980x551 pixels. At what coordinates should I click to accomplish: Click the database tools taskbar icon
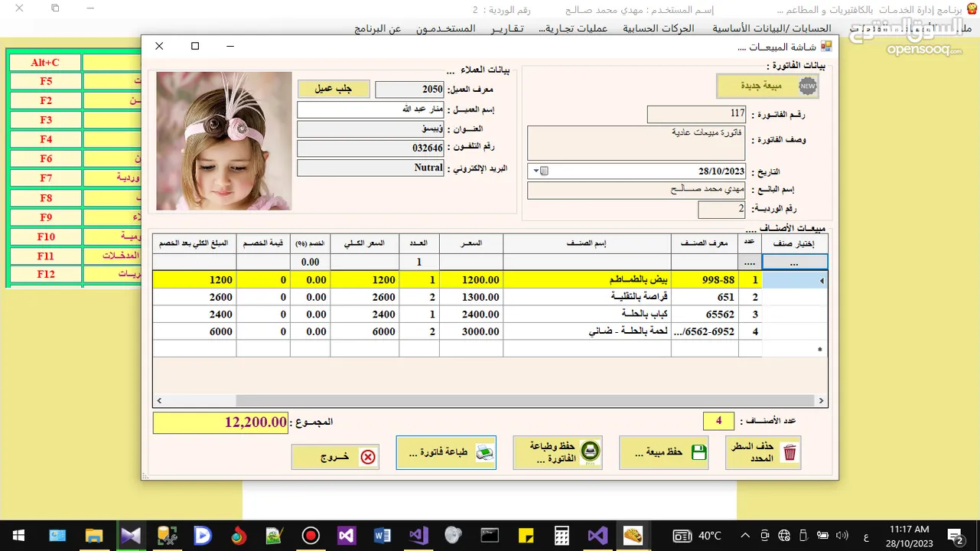(167, 536)
